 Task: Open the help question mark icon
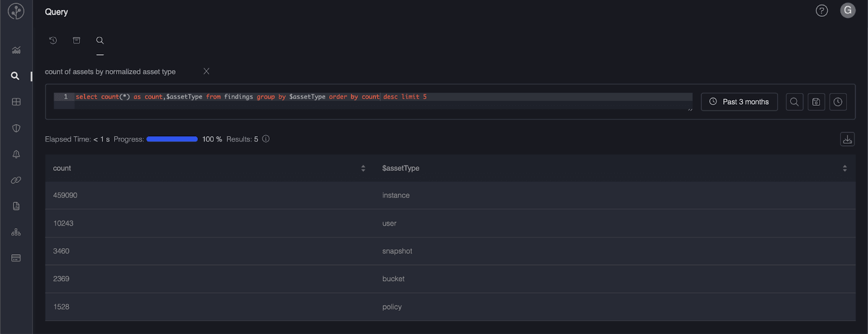tap(822, 11)
